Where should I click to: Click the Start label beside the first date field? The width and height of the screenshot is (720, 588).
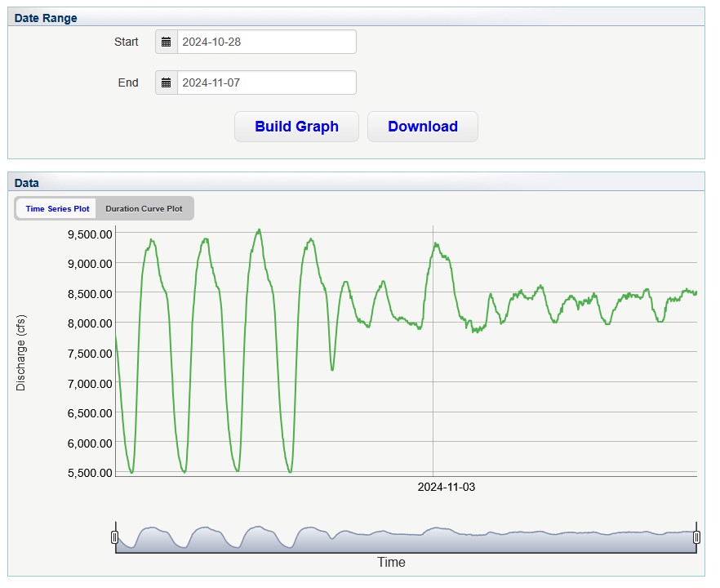[x=127, y=42]
